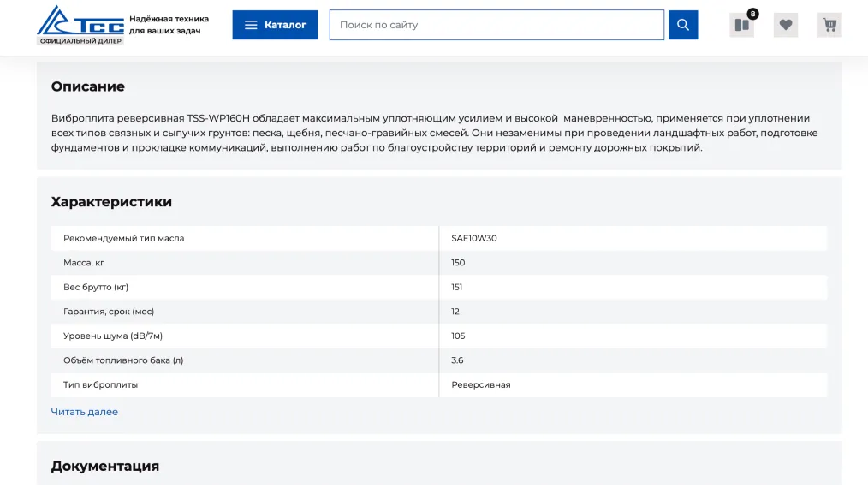Image resolution: width=868 pixels, height=488 pixels.
Task: Select the value 3.6 cell
Action: (633, 360)
